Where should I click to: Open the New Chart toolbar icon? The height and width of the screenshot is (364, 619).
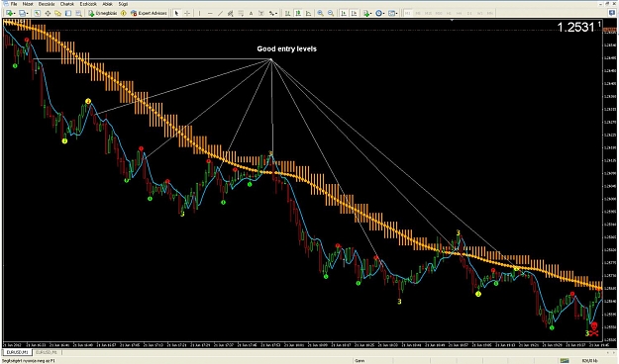coord(10,13)
